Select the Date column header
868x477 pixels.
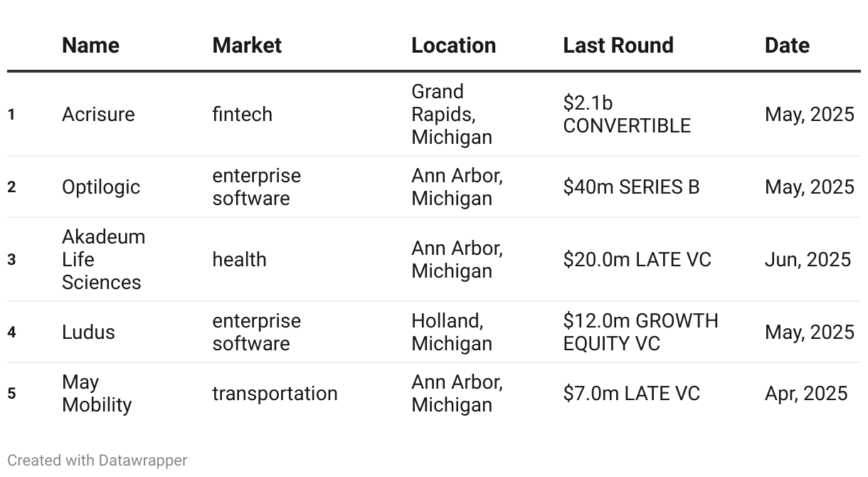(x=787, y=46)
